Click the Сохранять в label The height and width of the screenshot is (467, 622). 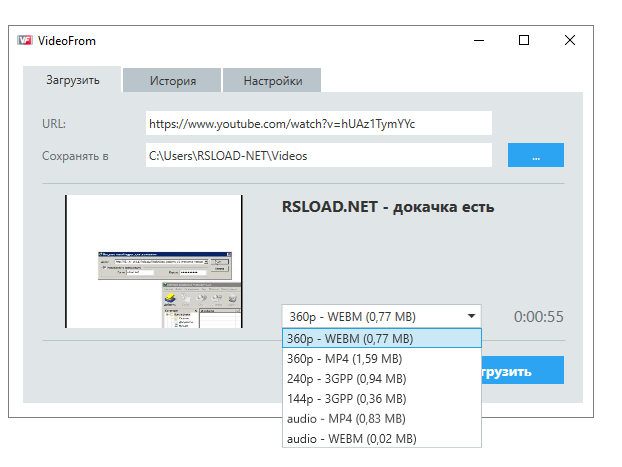pos(75,156)
